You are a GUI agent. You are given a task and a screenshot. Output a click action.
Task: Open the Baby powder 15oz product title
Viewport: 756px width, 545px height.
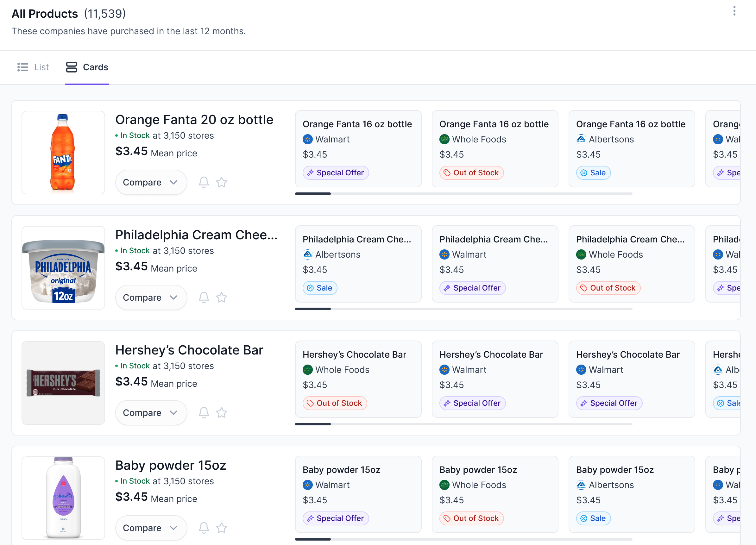point(171,465)
